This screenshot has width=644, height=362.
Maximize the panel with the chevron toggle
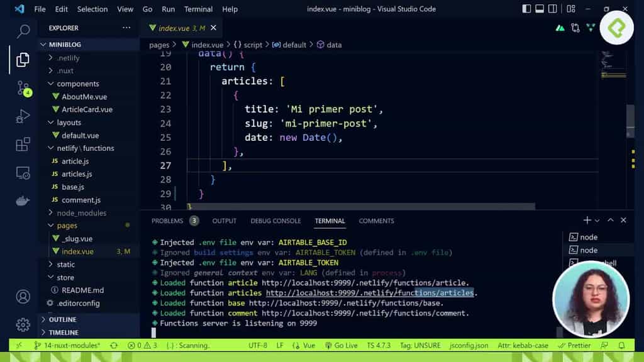(x=610, y=221)
